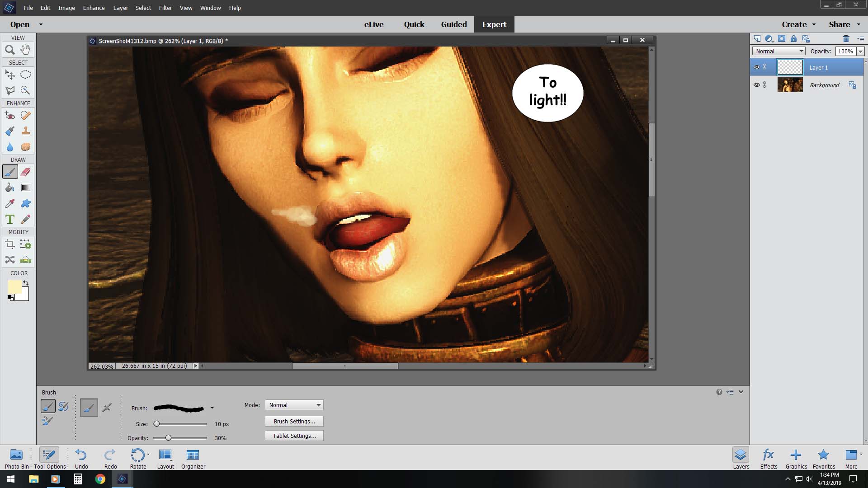Screen dimensions: 868x488
Task: Switch to Guided mode tab
Action: coord(454,24)
